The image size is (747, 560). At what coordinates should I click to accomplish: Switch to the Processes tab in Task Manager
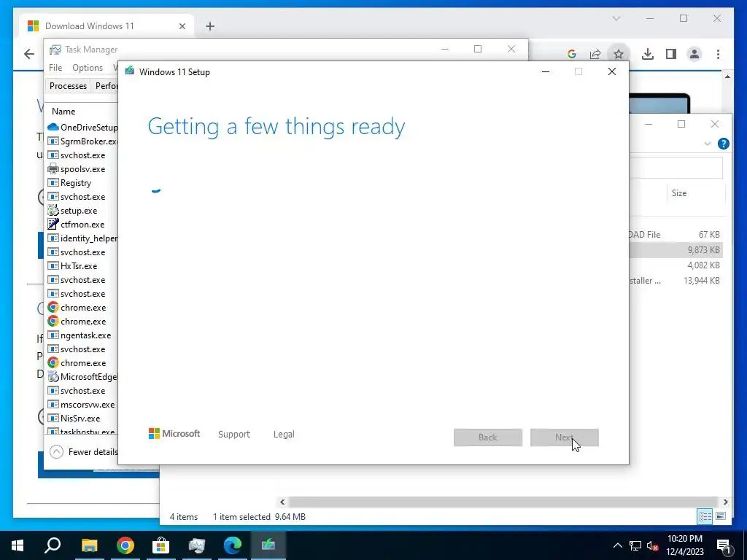[x=68, y=86]
